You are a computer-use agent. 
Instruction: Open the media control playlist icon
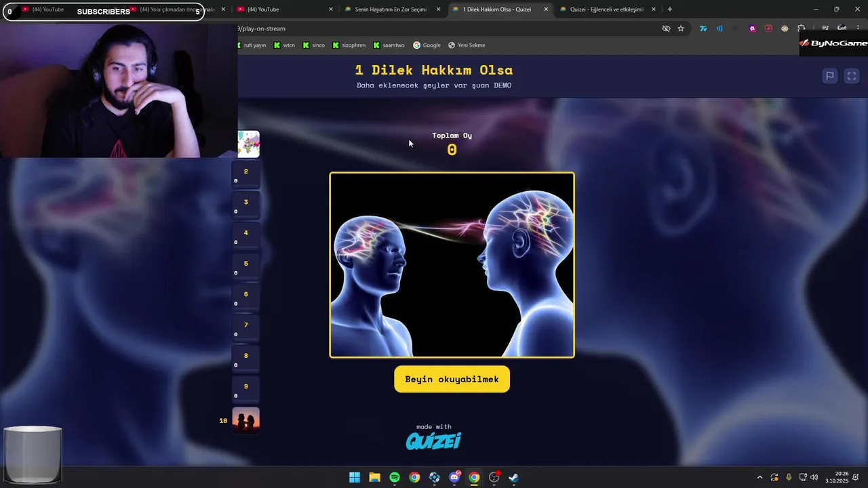click(x=825, y=28)
